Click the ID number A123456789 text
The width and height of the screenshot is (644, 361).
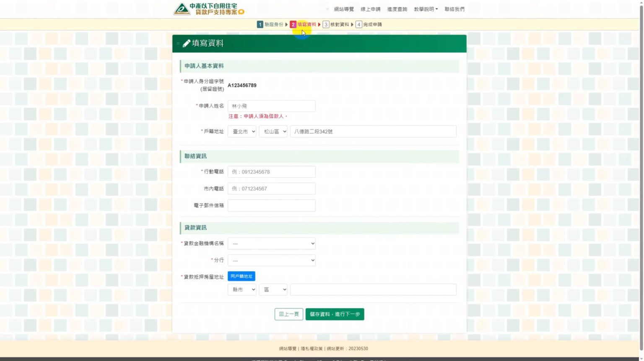point(242,85)
